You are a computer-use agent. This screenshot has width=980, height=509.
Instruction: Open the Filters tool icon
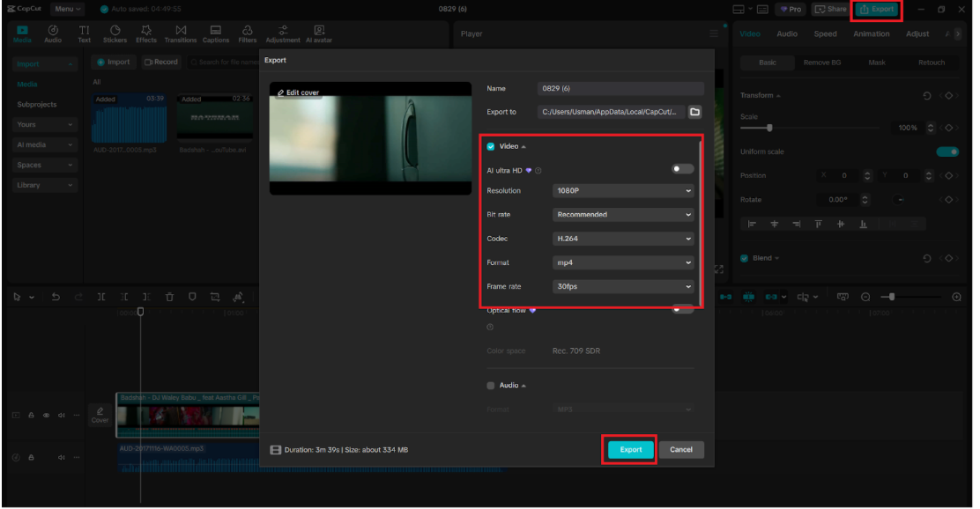pos(248,31)
